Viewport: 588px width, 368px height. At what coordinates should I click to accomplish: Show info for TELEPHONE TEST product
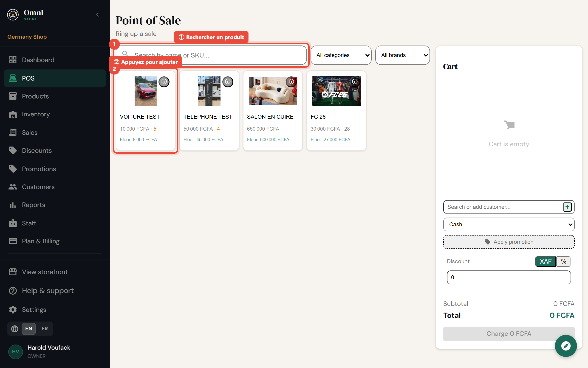[228, 82]
